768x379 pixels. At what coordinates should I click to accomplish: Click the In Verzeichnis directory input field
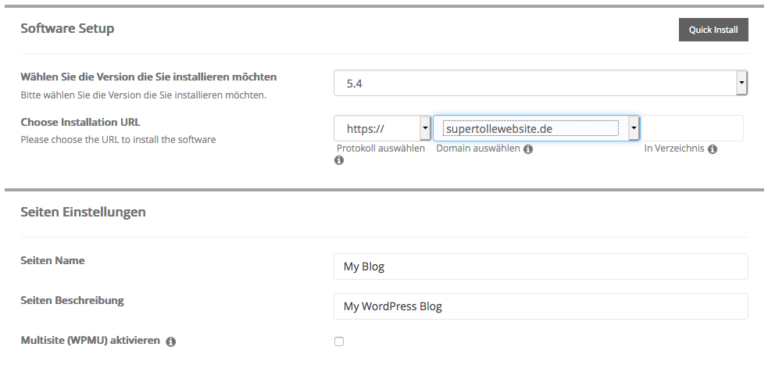click(692, 128)
